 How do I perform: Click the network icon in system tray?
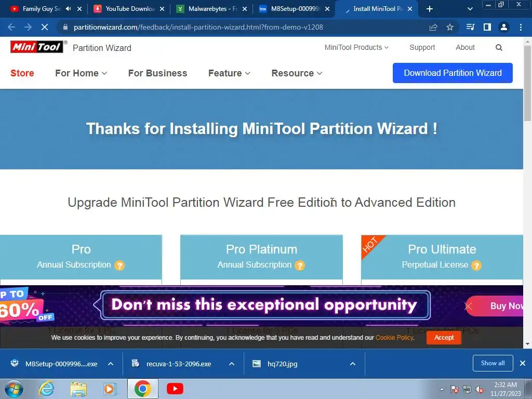pos(467,390)
